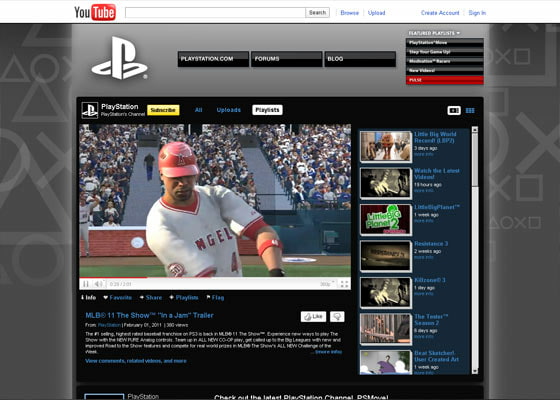Select PlayStation Move featured playlist
Image resolution: width=560 pixels, height=400 pixels.
(x=445, y=42)
